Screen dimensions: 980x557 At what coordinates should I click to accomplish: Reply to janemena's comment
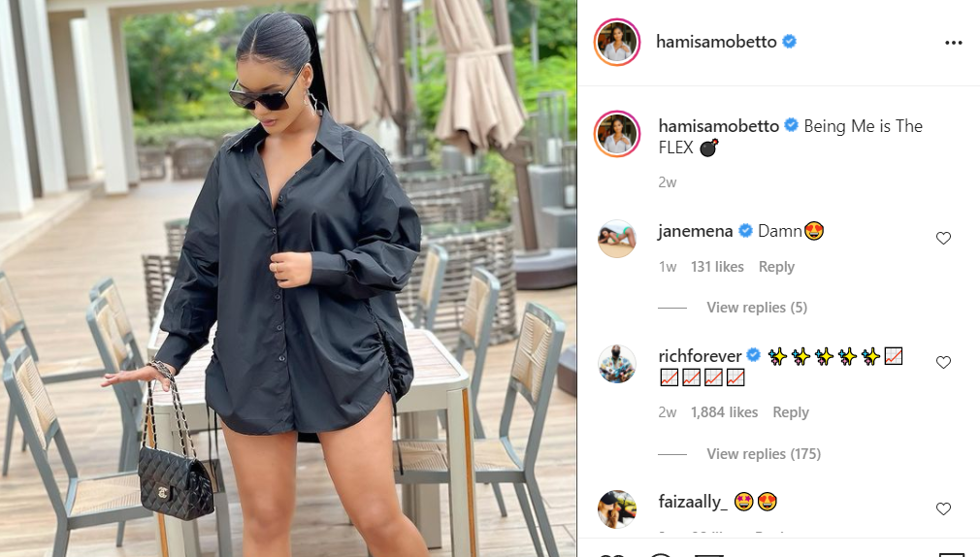(776, 267)
